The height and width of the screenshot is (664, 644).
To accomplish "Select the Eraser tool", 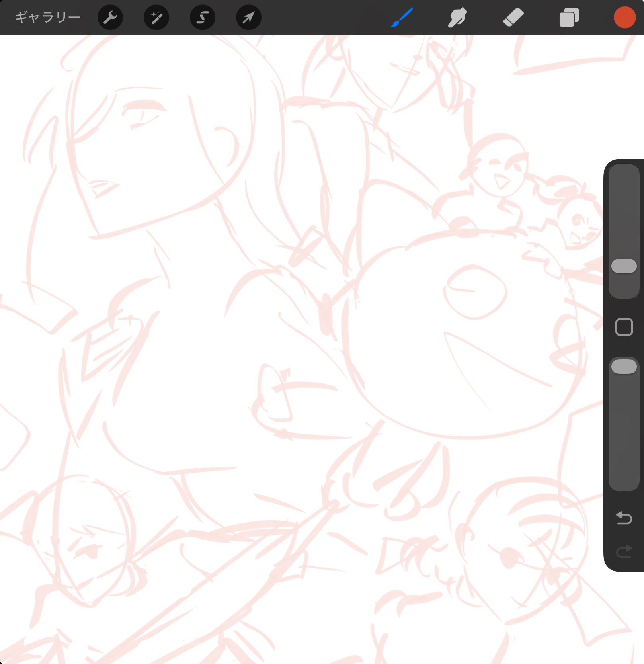I will [513, 18].
